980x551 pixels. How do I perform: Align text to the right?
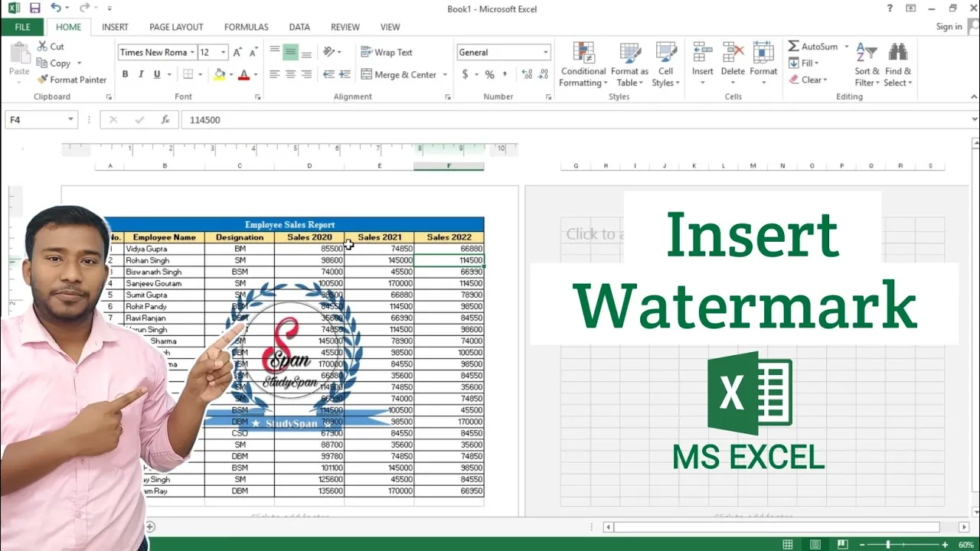pyautogui.click(x=306, y=74)
